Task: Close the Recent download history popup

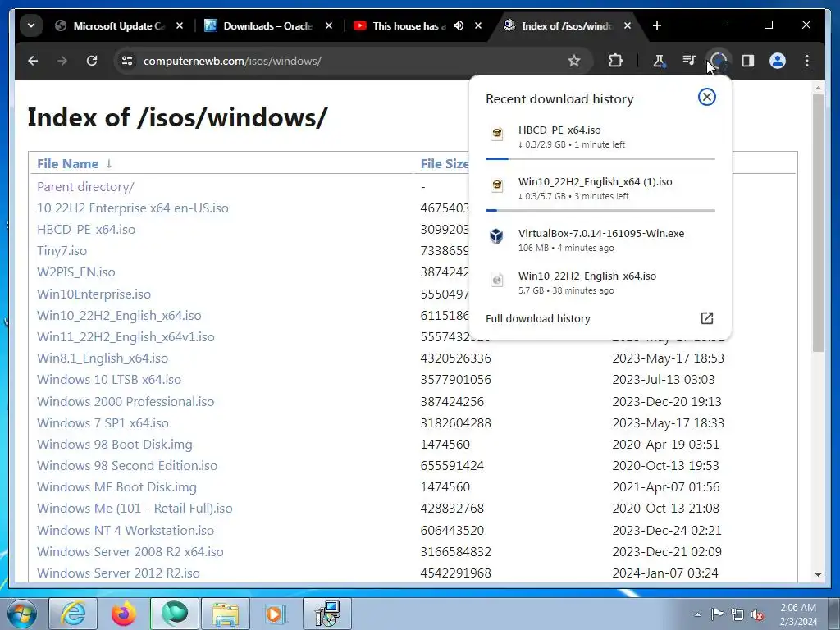Action: 706,97
